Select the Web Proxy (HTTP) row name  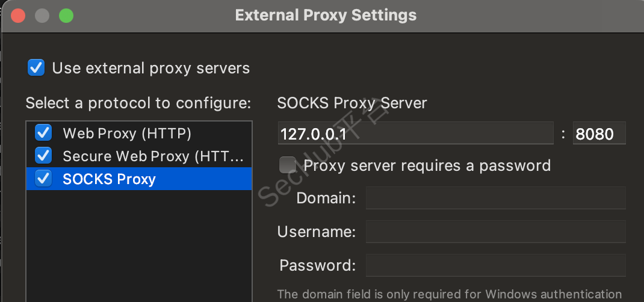(127, 133)
